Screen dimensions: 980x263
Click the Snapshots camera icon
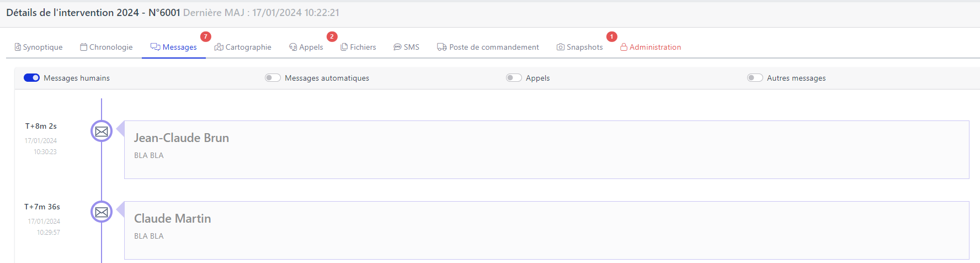pyautogui.click(x=561, y=47)
